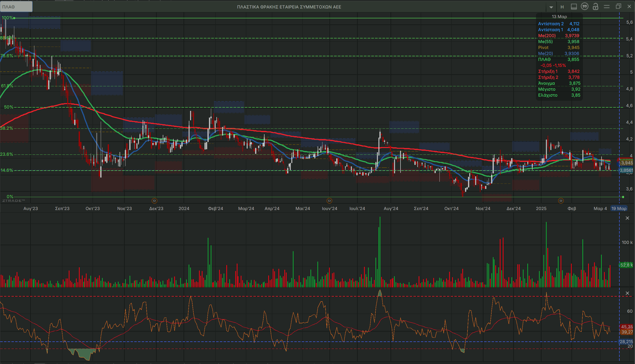This screenshot has width=635, height=364.
Task: Click the Με(55) moving average legend entry
Action: click(559, 42)
